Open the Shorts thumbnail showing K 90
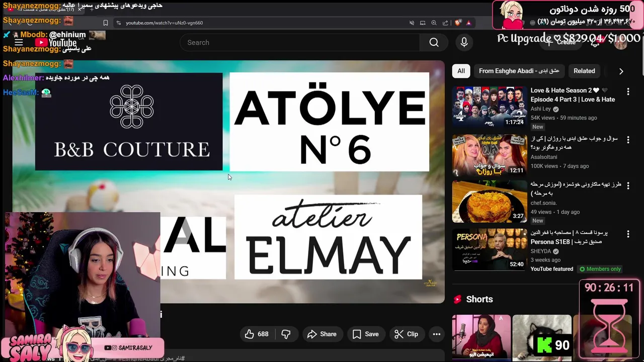The width and height of the screenshot is (644, 362). [x=542, y=337]
